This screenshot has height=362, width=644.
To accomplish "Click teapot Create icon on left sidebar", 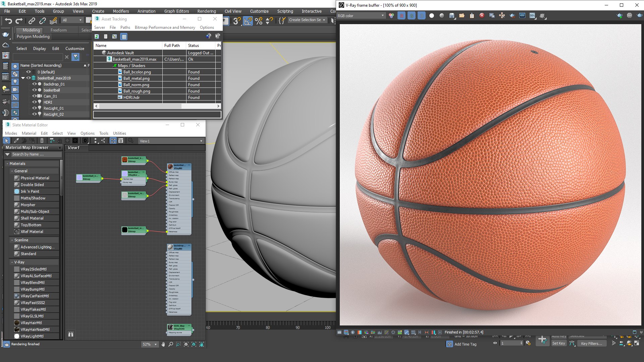I will pyautogui.click(x=6, y=34).
